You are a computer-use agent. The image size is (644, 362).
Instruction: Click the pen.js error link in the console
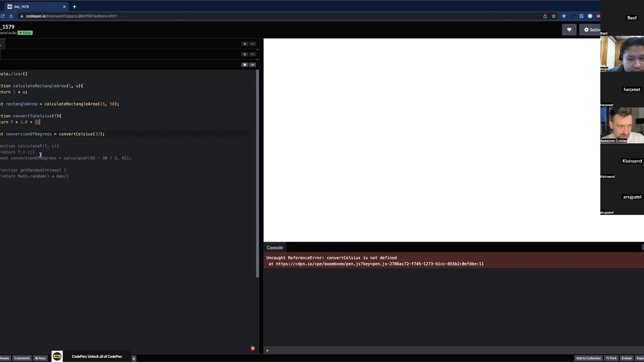click(x=380, y=264)
